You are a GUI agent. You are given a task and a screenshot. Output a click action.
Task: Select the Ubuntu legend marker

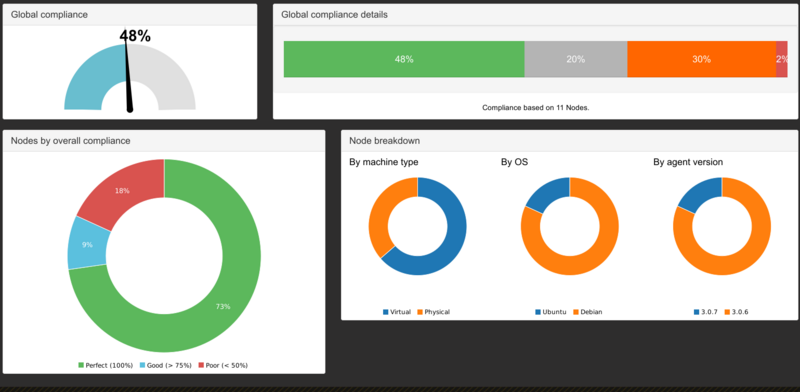tap(538, 312)
